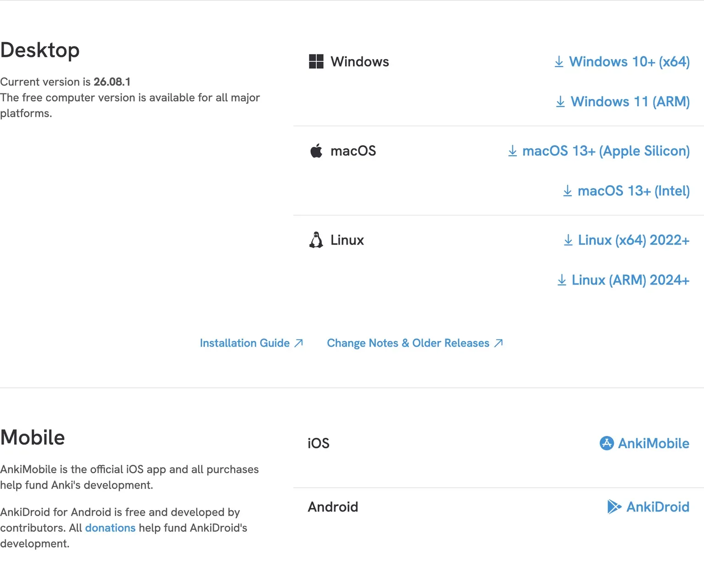Click the Windows logo icon
Image resolution: width=704 pixels, height=588 pixels.
click(316, 61)
